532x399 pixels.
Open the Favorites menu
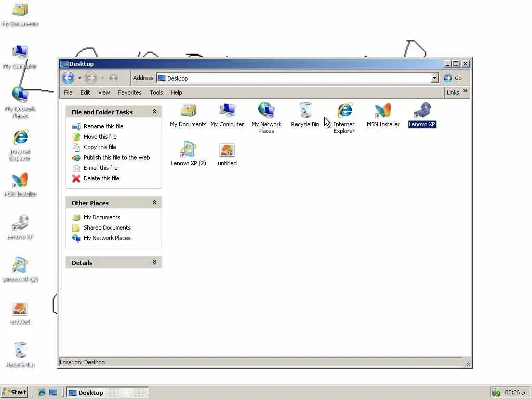129,92
